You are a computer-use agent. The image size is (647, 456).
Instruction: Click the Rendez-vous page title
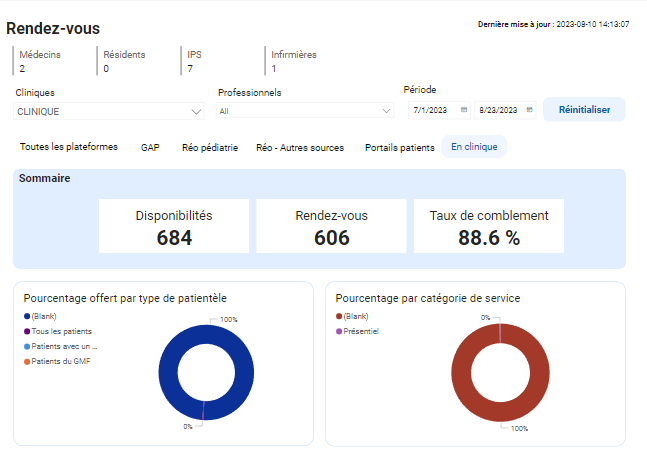click(x=53, y=28)
